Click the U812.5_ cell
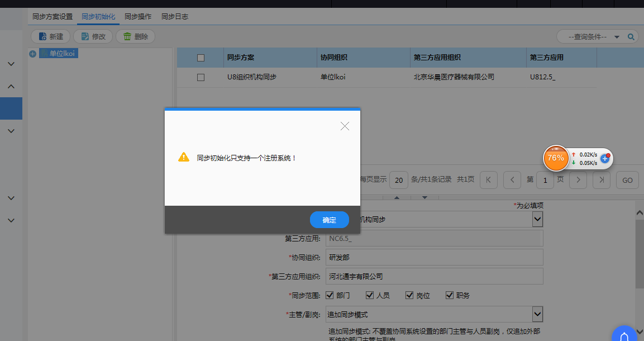This screenshot has width=644, height=341. point(542,77)
